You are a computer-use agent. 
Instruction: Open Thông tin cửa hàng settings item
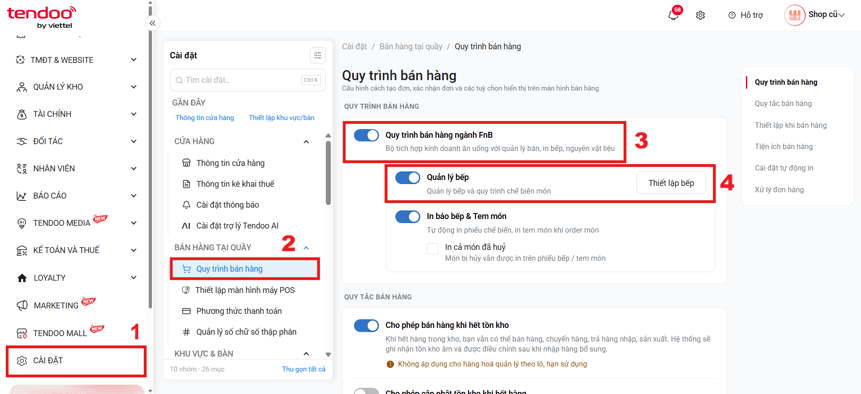[231, 163]
